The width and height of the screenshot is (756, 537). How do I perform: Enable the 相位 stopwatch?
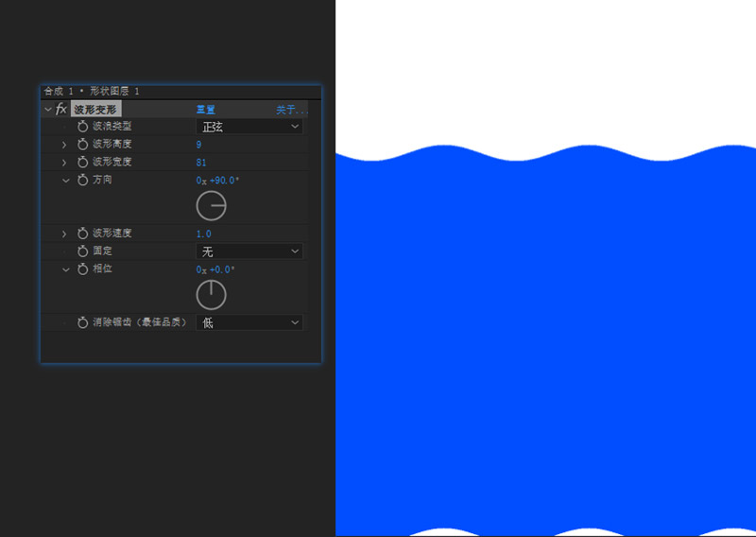[x=82, y=269]
